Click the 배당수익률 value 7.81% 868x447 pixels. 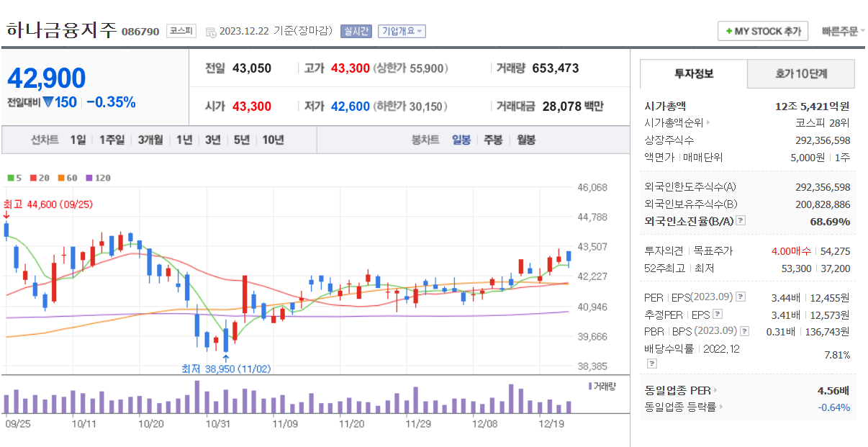click(x=837, y=355)
